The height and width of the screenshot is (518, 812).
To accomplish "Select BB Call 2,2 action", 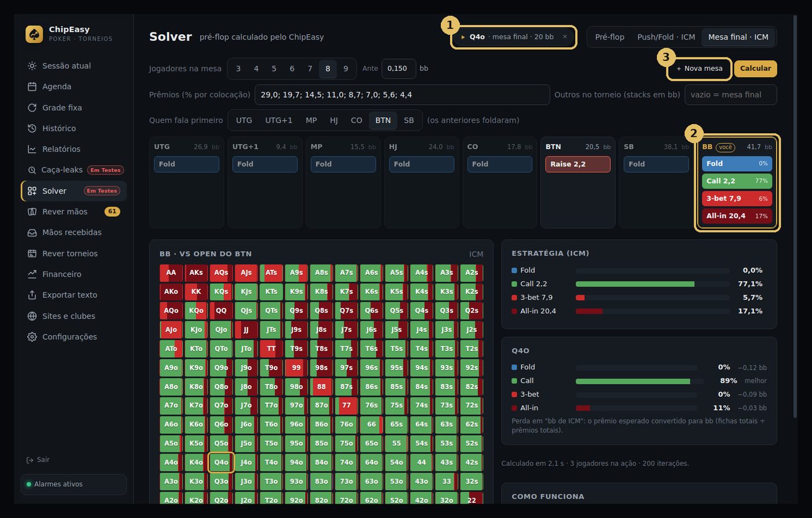I will click(737, 181).
